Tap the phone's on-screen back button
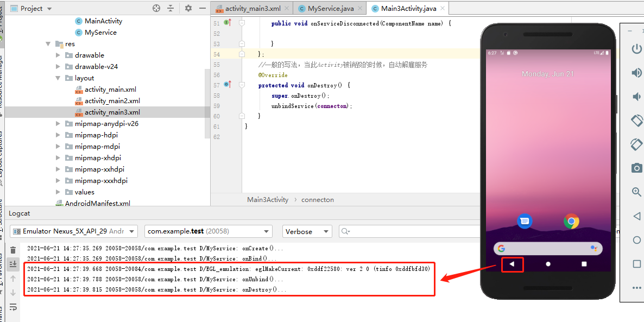The height and width of the screenshot is (322, 644). click(x=512, y=264)
